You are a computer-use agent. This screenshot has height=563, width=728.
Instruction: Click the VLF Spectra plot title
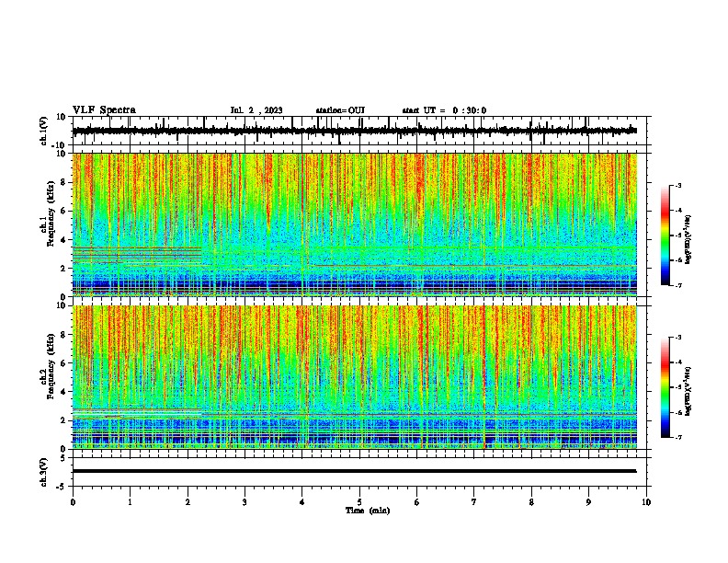104,110
